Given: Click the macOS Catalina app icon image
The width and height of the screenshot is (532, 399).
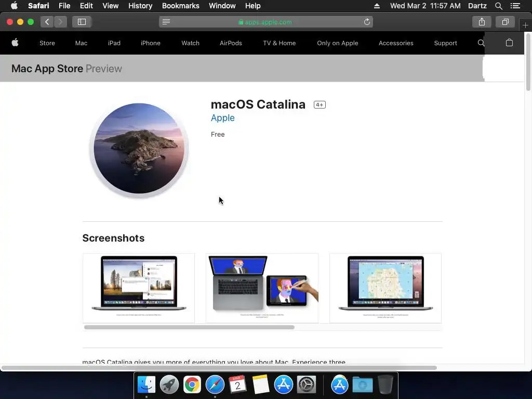Looking at the screenshot, I should coord(139,149).
